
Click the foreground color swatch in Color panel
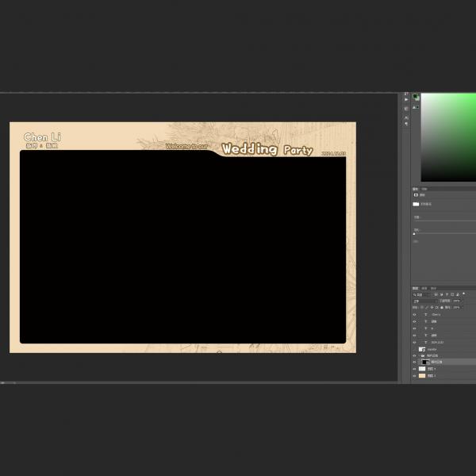(x=415, y=97)
